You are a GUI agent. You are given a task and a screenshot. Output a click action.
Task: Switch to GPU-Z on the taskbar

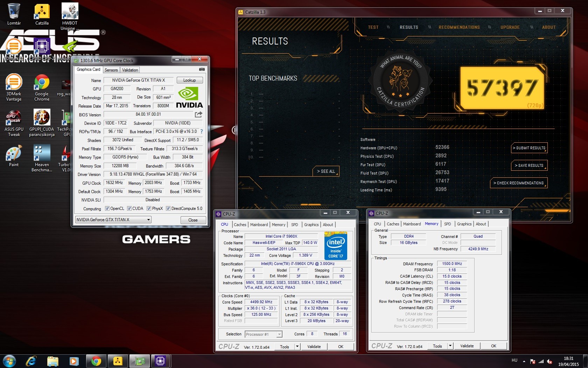point(140,361)
